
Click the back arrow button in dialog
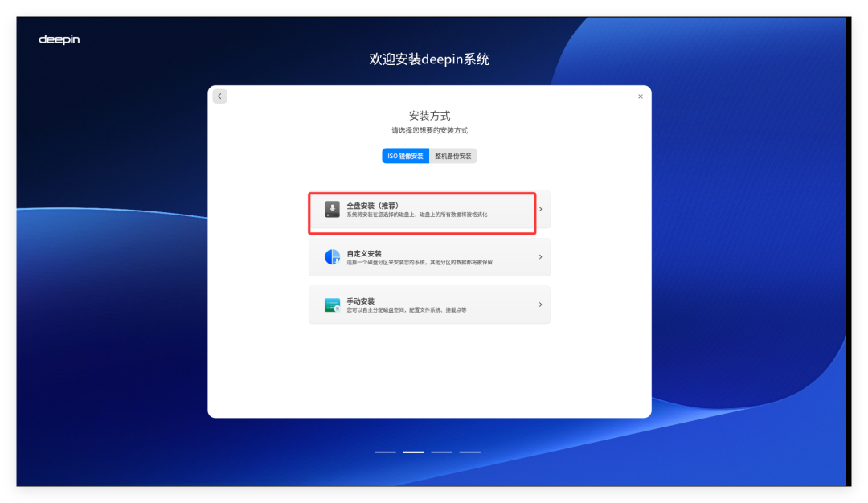[219, 96]
